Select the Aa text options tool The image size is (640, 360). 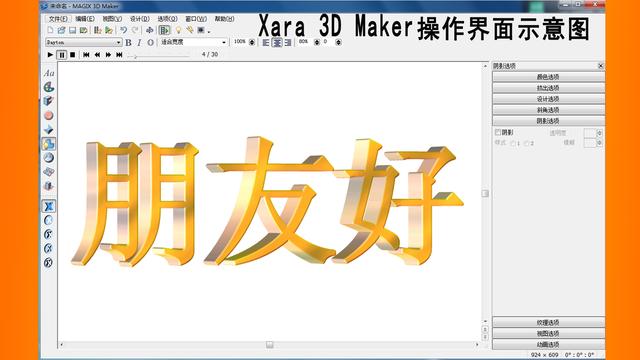click(x=49, y=73)
